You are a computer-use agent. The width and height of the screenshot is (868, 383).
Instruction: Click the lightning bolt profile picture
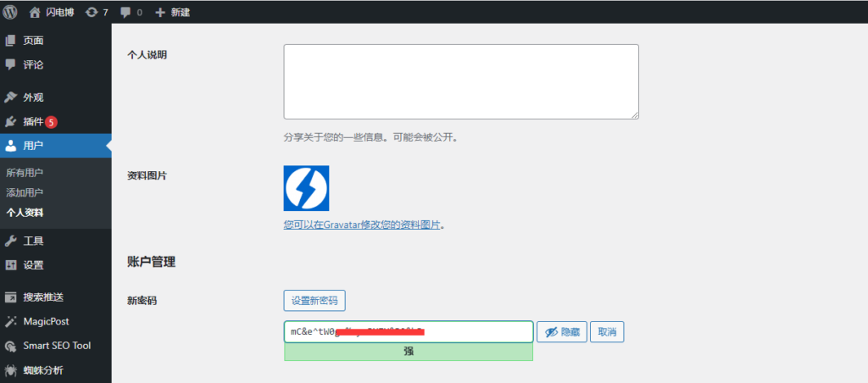306,188
